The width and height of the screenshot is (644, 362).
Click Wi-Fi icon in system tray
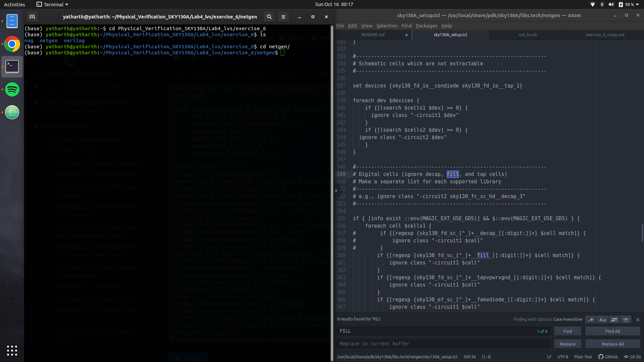[593, 4]
